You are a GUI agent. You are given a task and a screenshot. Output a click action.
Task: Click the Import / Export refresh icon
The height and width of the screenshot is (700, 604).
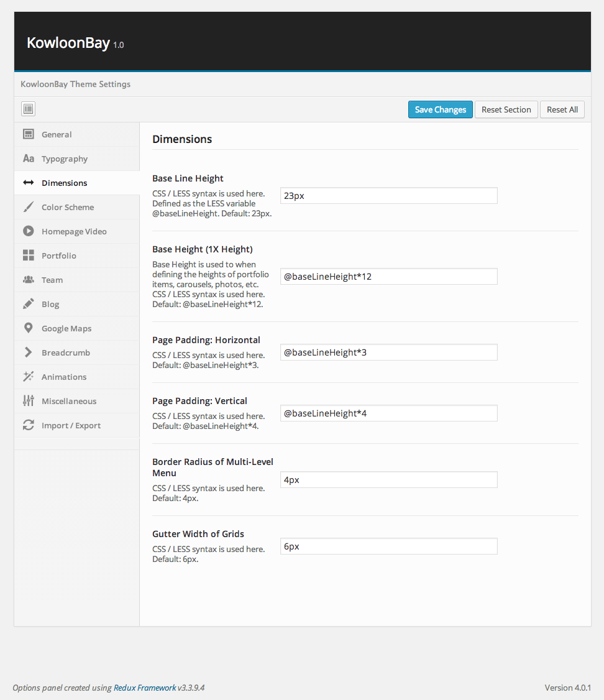click(29, 425)
